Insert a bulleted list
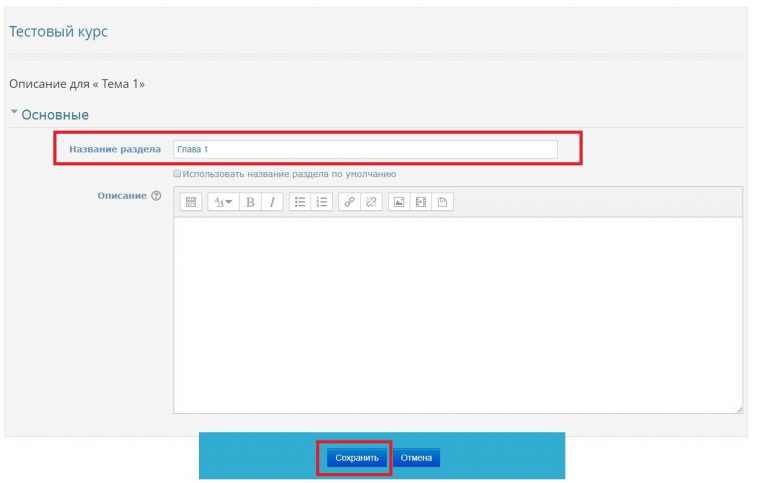The width and height of the screenshot is (768, 483). click(x=300, y=202)
